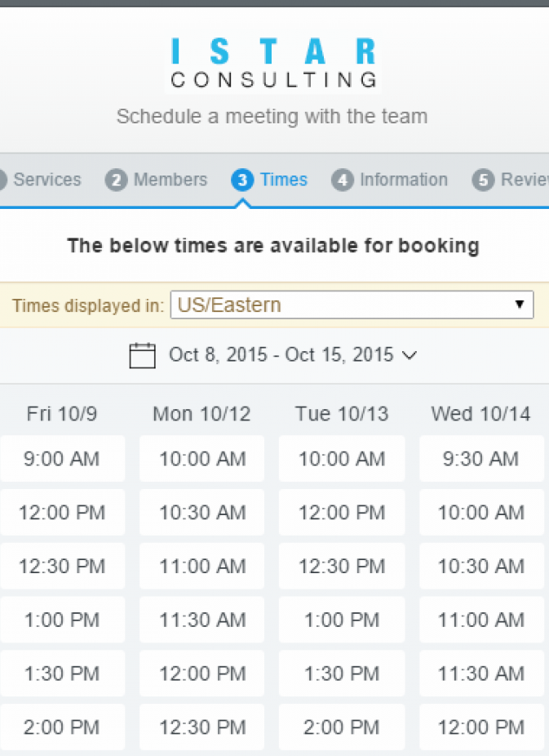Click the timezone dropdown arrow

pyautogui.click(x=519, y=305)
